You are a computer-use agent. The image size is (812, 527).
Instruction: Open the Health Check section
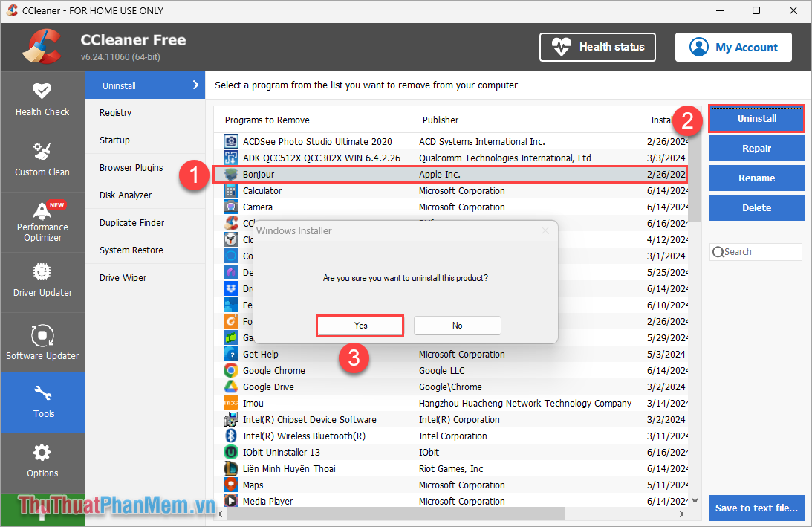tap(42, 100)
